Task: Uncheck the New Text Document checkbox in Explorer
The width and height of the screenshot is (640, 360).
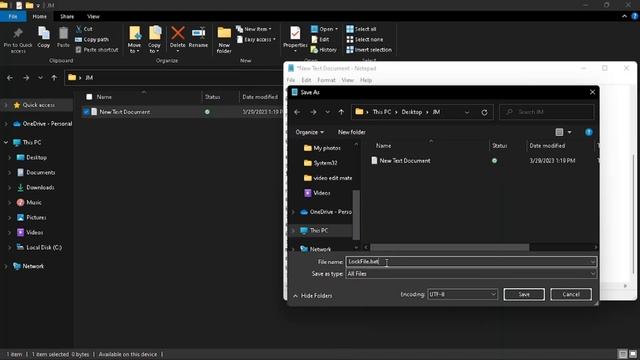Action: pos(86,112)
